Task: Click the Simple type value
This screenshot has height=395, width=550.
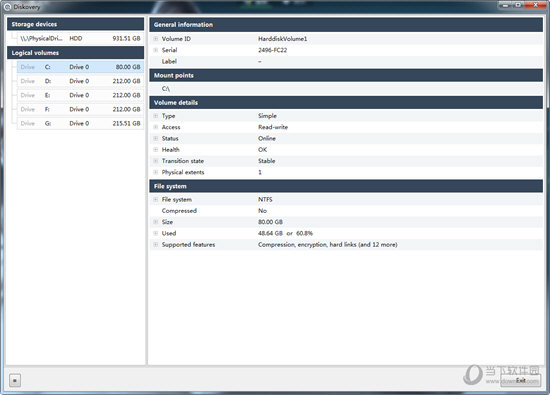Action: (x=267, y=116)
